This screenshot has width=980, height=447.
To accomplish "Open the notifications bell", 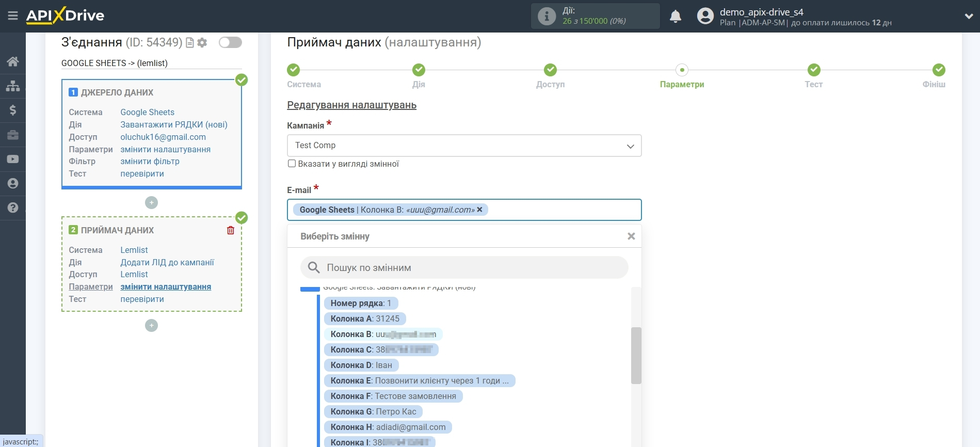I will pyautogui.click(x=676, y=17).
